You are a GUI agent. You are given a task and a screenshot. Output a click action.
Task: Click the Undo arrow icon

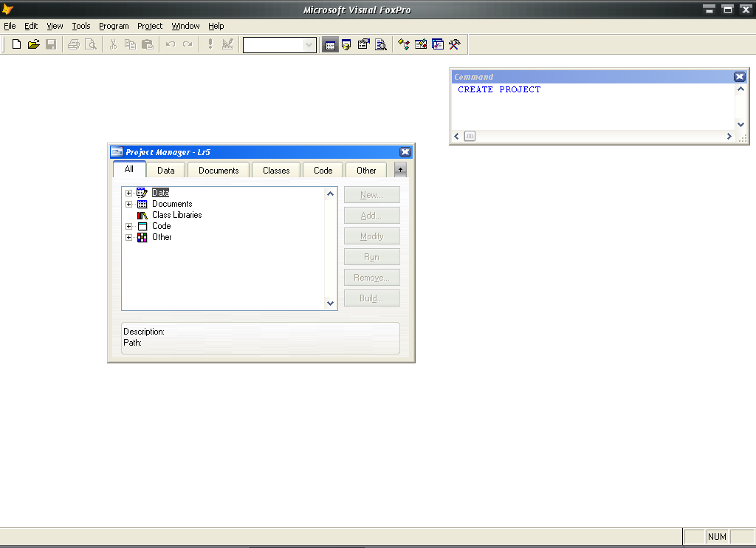171,44
